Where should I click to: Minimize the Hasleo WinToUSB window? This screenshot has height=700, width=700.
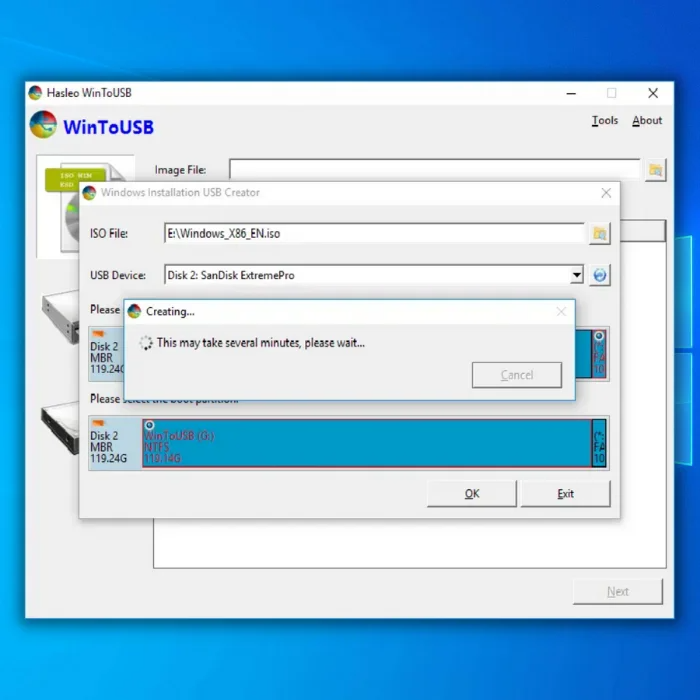click(x=571, y=93)
